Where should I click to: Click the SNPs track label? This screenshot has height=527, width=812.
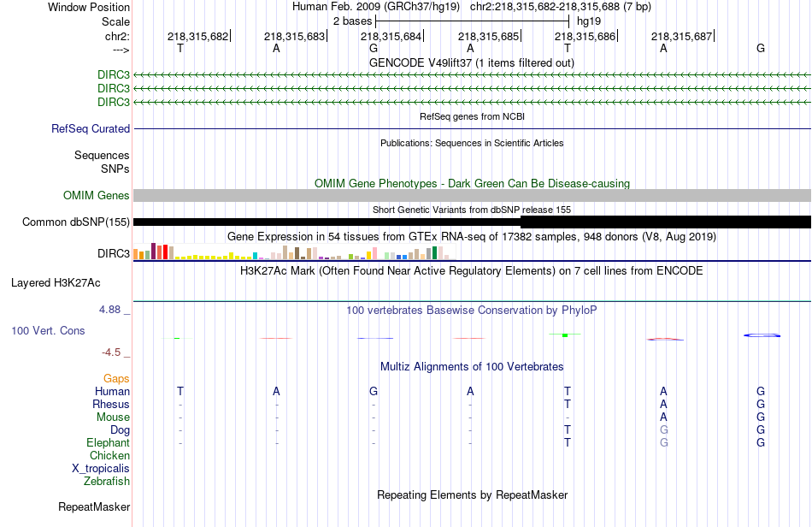coord(115,169)
